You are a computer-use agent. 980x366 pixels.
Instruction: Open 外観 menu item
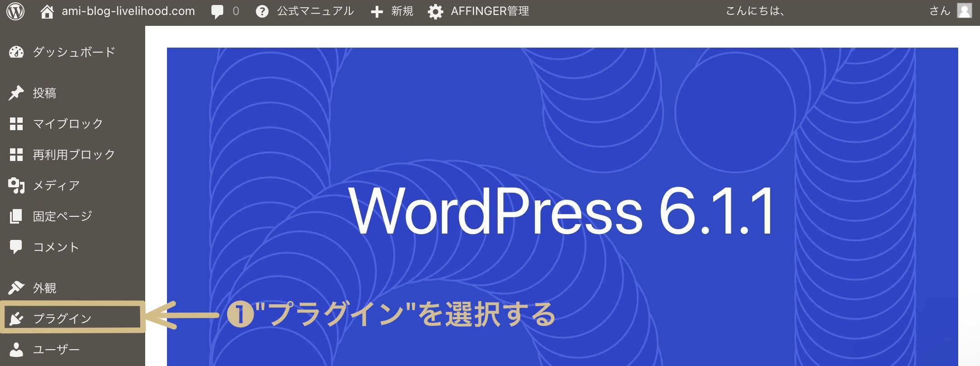(x=44, y=288)
